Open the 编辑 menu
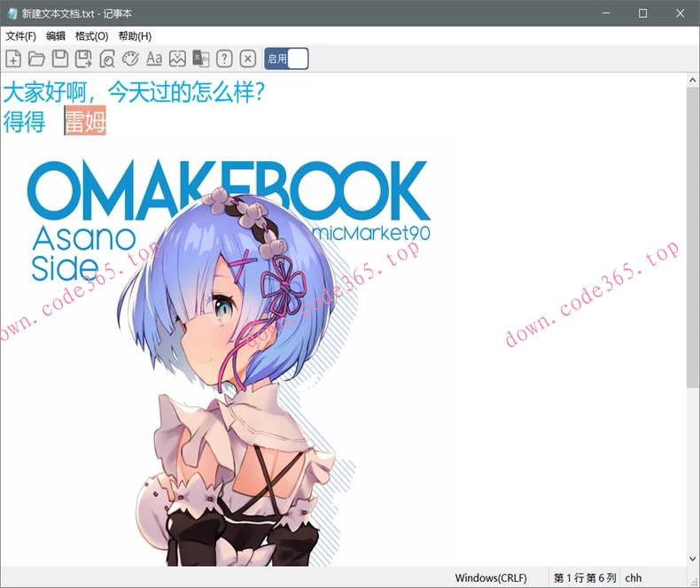700x588 pixels. click(x=56, y=36)
